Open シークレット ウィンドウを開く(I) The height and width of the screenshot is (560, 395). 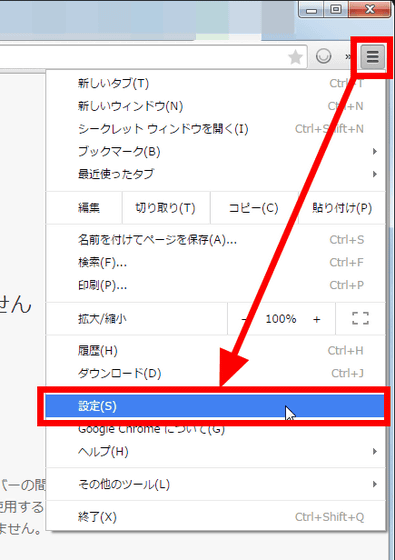(x=216, y=129)
